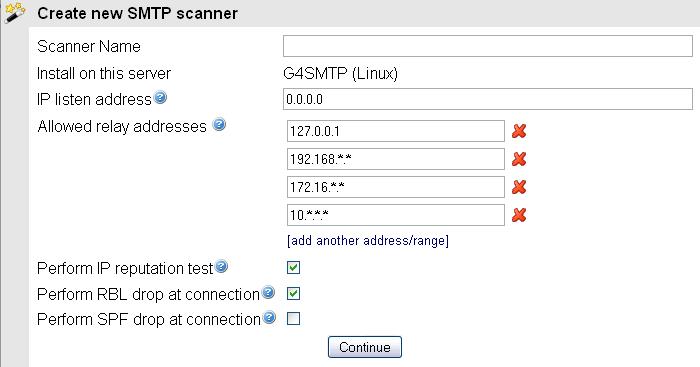
Task: Click the wizard wand icon in header
Action: click(14, 13)
